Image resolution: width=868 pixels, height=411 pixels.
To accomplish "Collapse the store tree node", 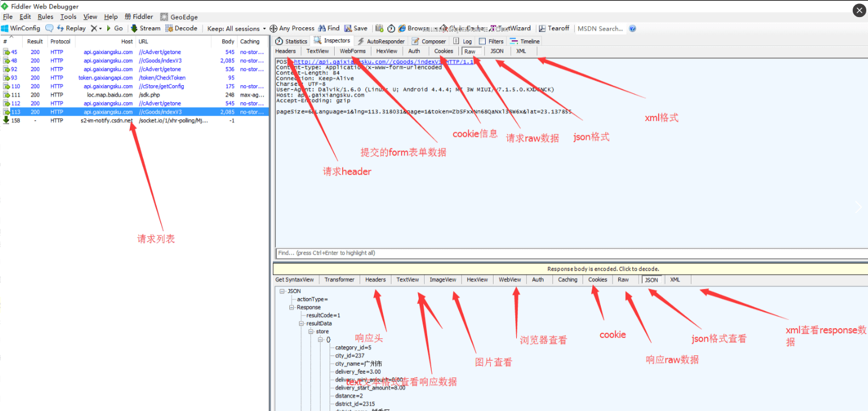I will (311, 332).
